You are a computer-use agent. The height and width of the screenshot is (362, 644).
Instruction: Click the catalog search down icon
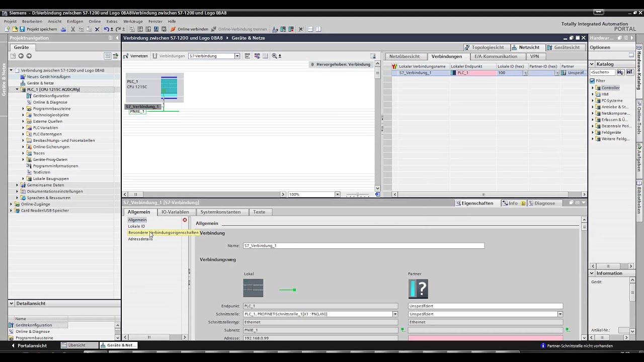pyautogui.click(x=620, y=72)
